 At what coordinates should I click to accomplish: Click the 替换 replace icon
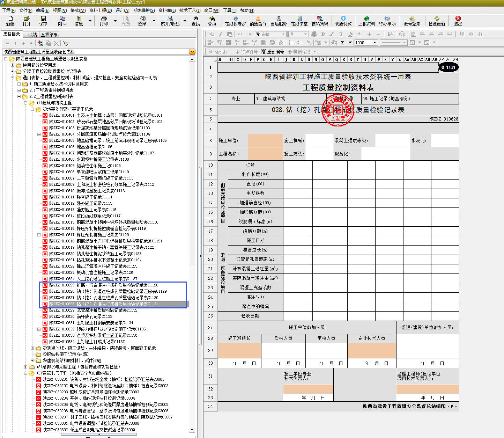(x=212, y=21)
